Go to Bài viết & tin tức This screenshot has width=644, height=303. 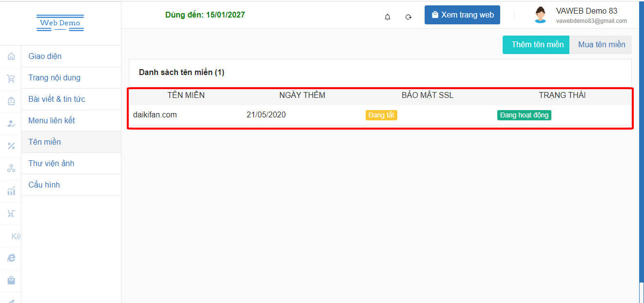(57, 99)
